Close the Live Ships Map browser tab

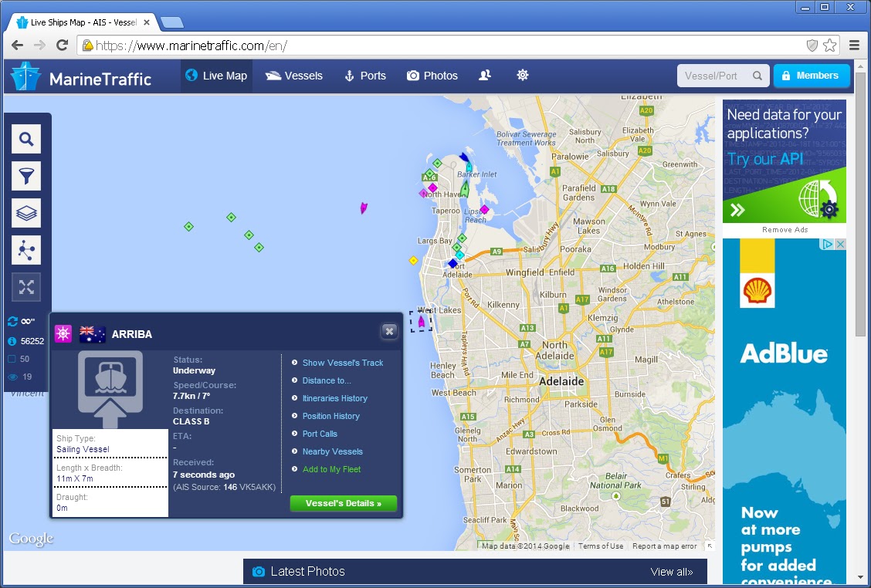(x=147, y=23)
